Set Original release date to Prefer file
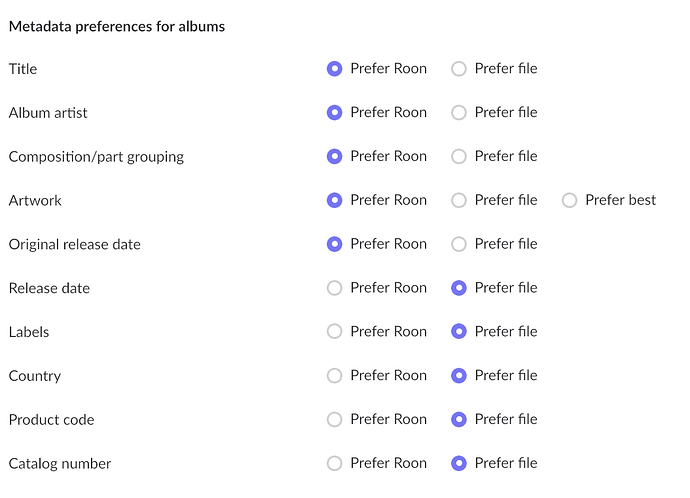 click(x=459, y=244)
